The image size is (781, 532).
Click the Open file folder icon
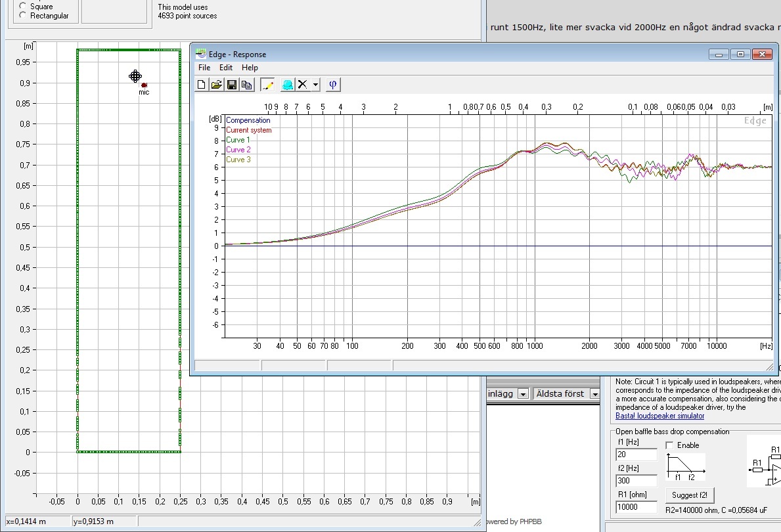tap(216, 85)
